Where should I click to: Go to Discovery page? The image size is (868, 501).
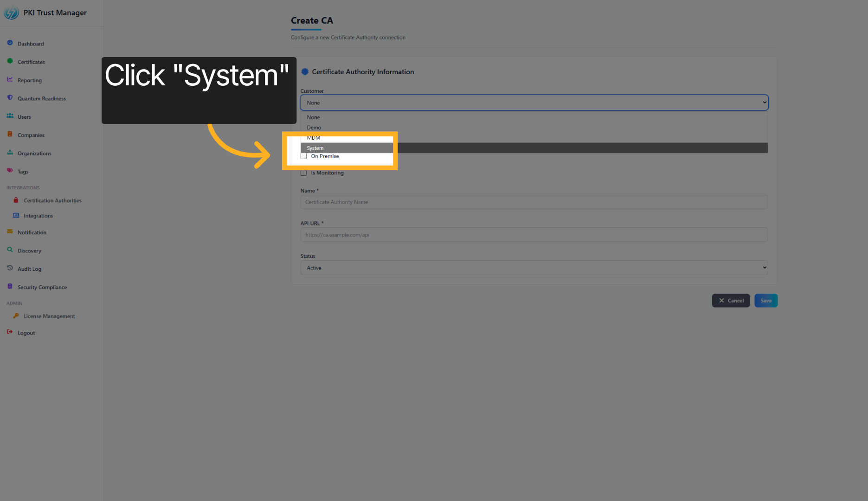pyautogui.click(x=29, y=250)
